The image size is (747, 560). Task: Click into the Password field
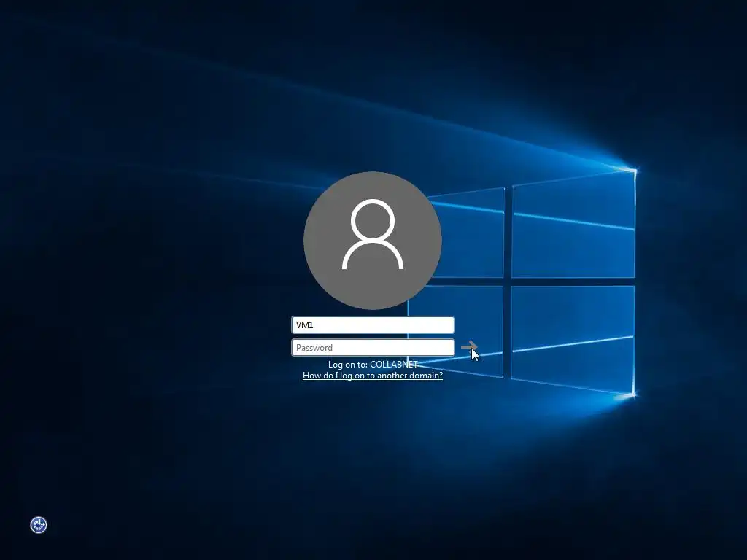pos(373,348)
